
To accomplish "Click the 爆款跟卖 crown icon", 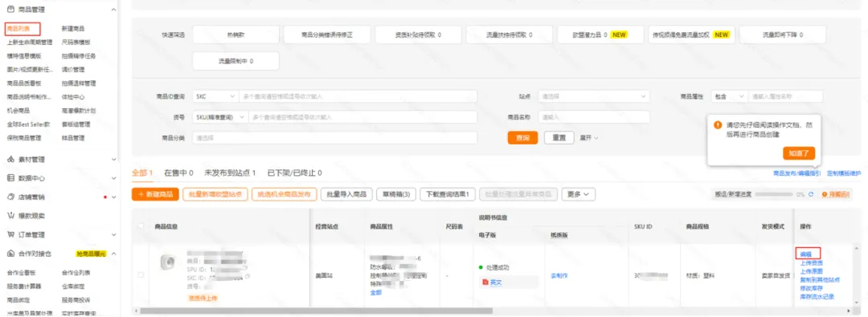I will [x=10, y=216].
